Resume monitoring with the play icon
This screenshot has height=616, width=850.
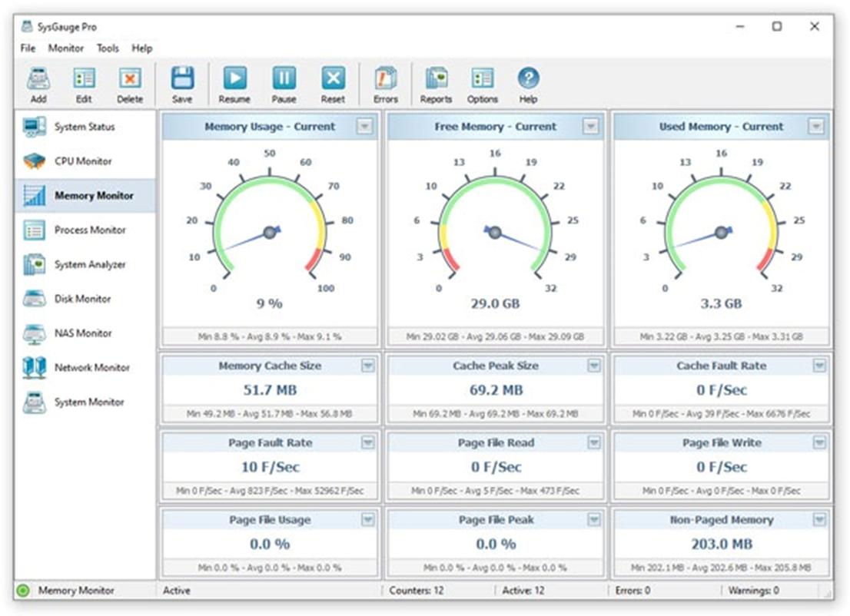click(234, 78)
